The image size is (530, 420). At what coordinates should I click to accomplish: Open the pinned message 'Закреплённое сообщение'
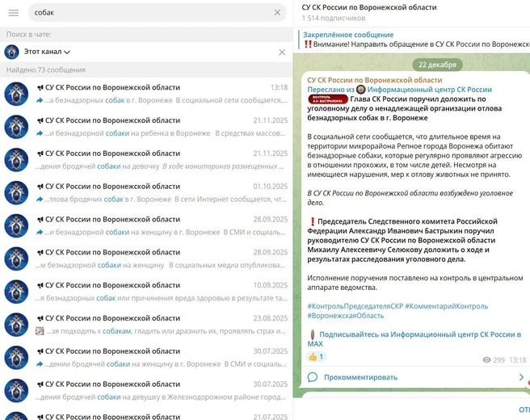pos(414,40)
